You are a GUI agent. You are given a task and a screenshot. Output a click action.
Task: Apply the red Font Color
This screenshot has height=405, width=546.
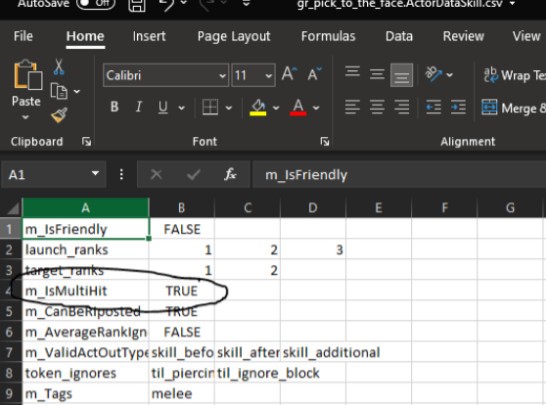coord(298,107)
